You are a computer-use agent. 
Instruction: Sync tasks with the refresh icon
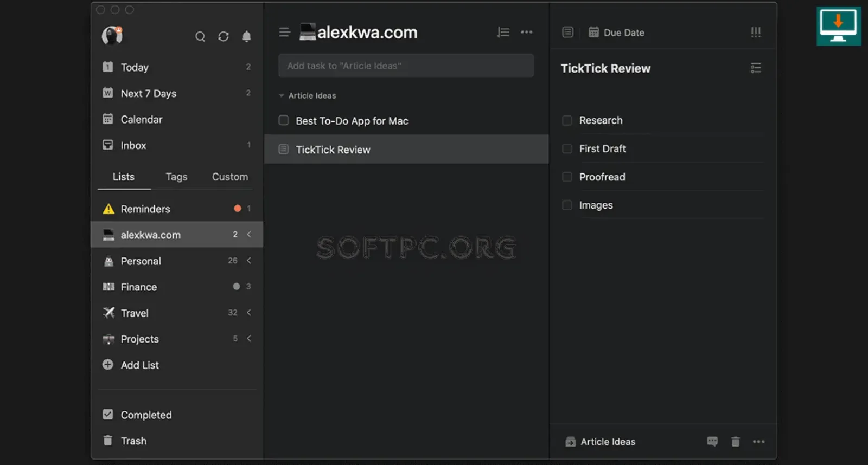[x=224, y=36]
